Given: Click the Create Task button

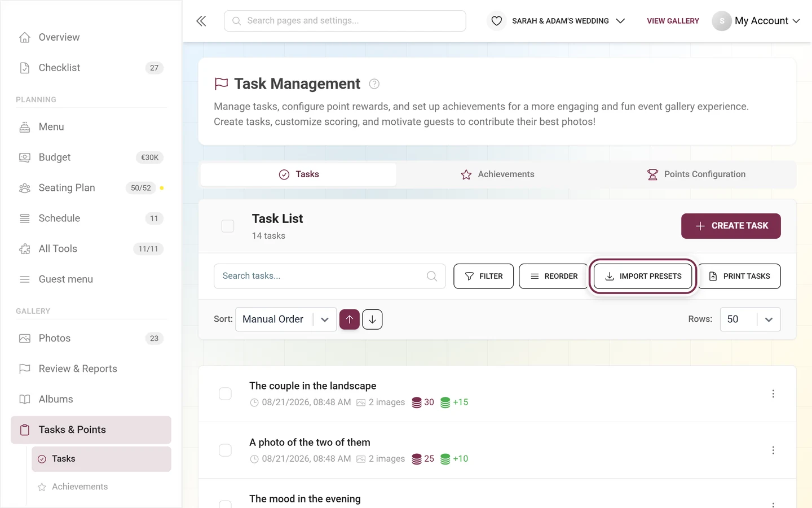Looking at the screenshot, I should click(x=731, y=226).
